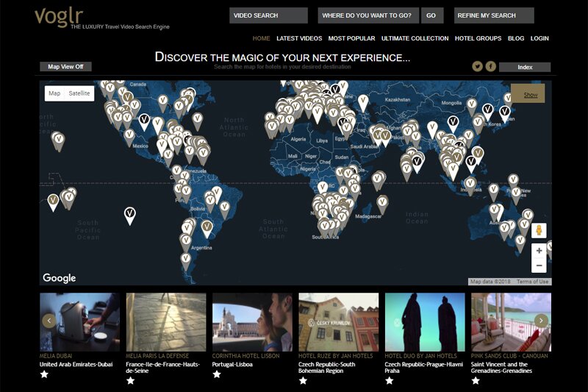The height and width of the screenshot is (392, 588).
Task: Click United Arab Emirates-Dubai text
Action: point(76,364)
